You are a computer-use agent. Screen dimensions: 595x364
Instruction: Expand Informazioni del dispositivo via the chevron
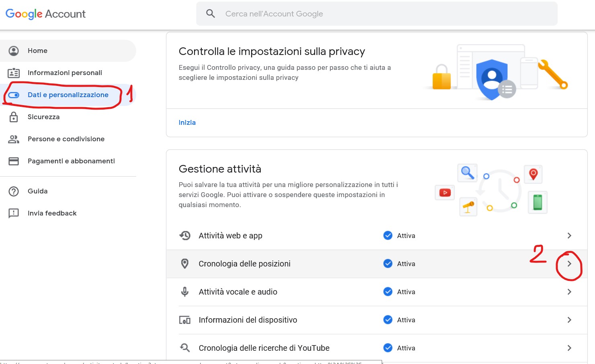coord(569,320)
